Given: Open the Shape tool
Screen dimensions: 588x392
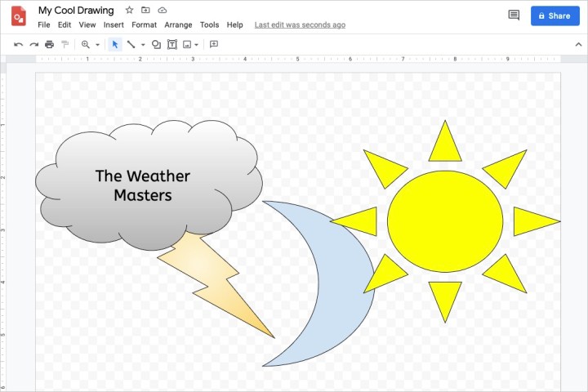Looking at the screenshot, I should click(x=156, y=44).
